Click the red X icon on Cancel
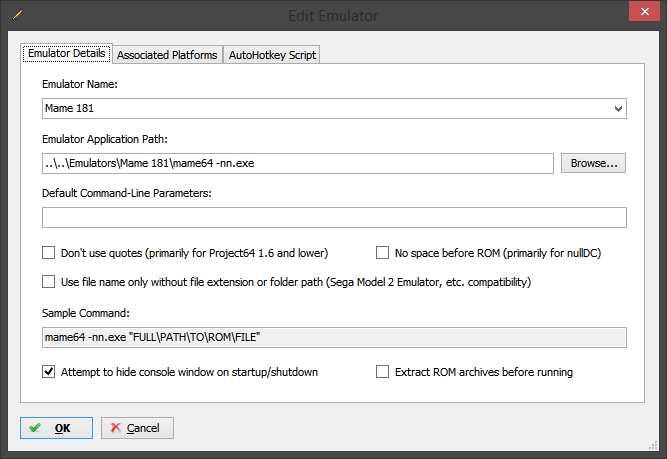 click(115, 428)
